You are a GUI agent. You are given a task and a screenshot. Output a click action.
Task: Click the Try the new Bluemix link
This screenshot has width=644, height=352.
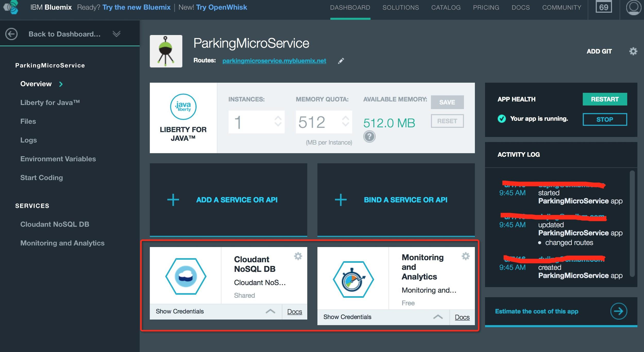point(137,7)
